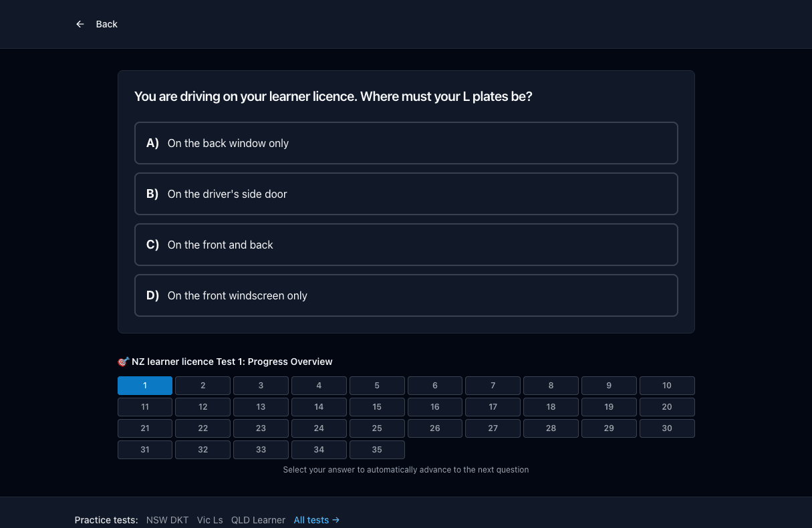Go back using the Back link
812x528 pixels.
click(97, 24)
